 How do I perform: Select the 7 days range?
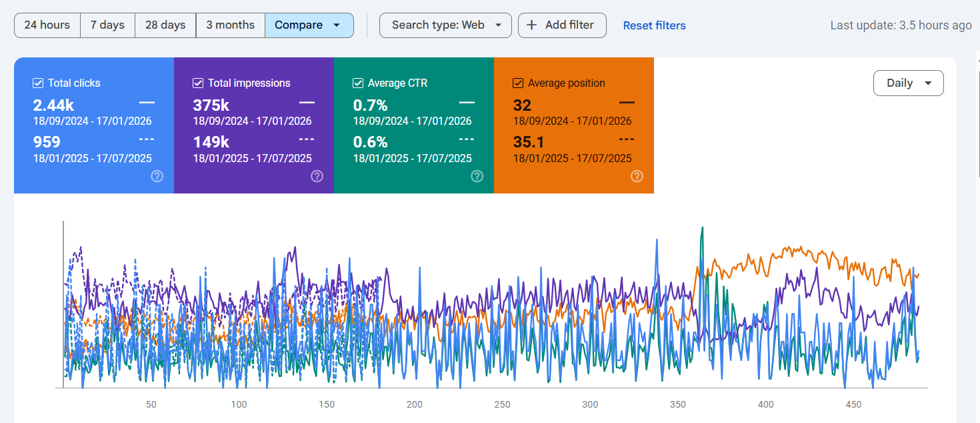pos(107,24)
